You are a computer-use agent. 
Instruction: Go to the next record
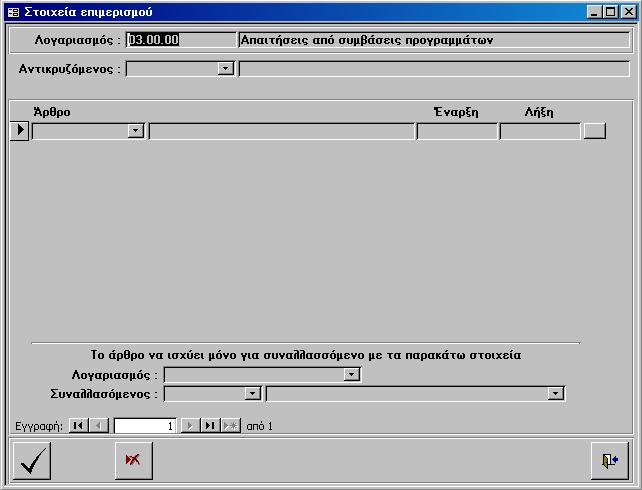[190, 426]
